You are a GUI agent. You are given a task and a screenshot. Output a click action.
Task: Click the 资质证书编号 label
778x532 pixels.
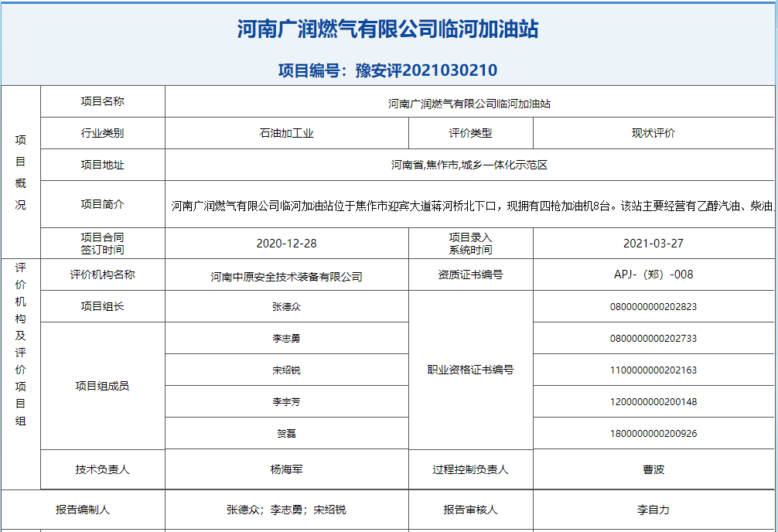(470, 275)
